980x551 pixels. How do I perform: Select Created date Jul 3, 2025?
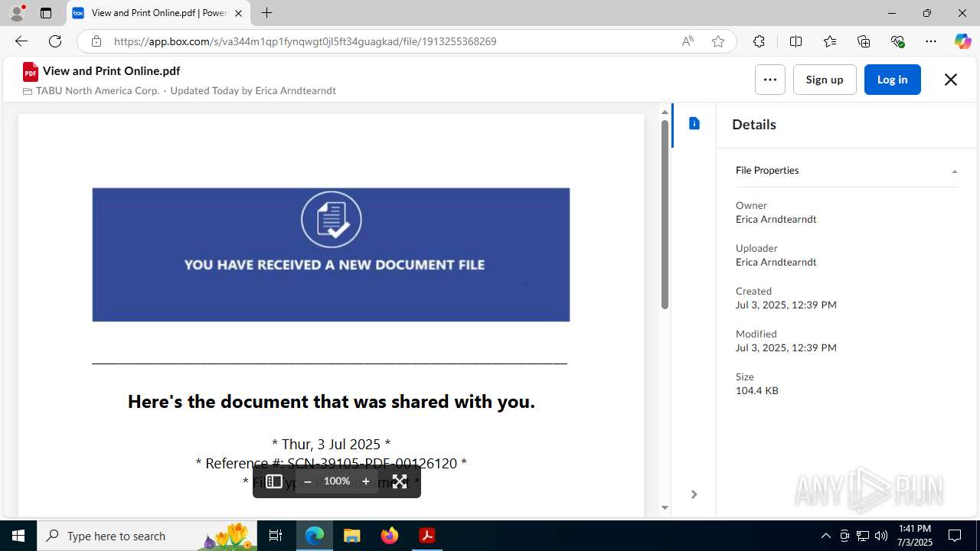pos(786,305)
